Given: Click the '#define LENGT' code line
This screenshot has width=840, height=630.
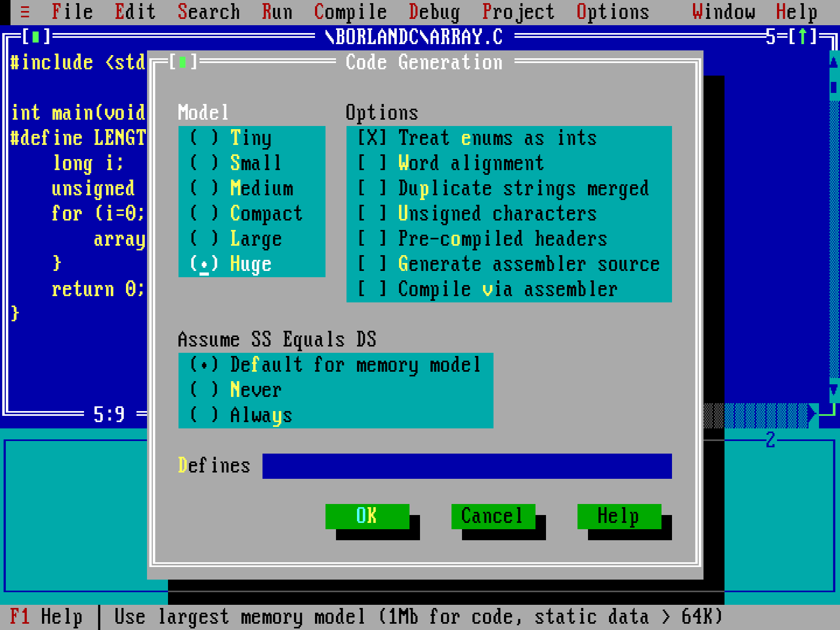Looking at the screenshot, I should pos(78,138).
